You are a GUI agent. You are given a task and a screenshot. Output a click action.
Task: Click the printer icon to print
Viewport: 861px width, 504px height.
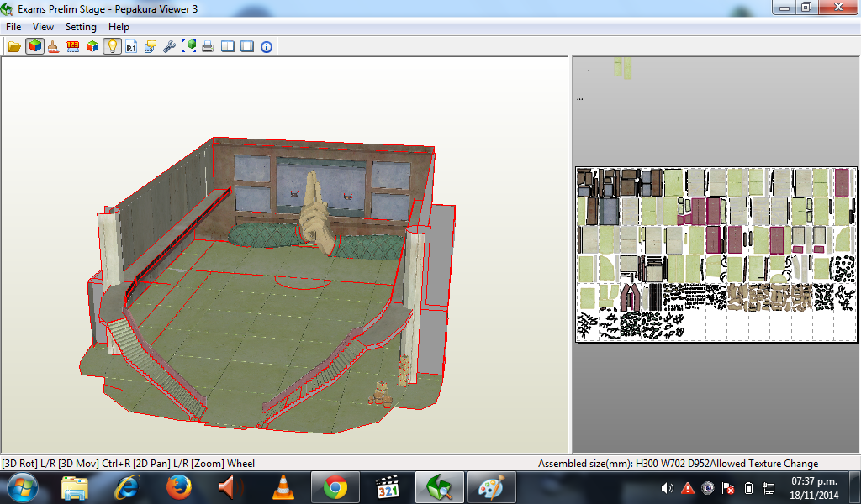pyautogui.click(x=208, y=46)
